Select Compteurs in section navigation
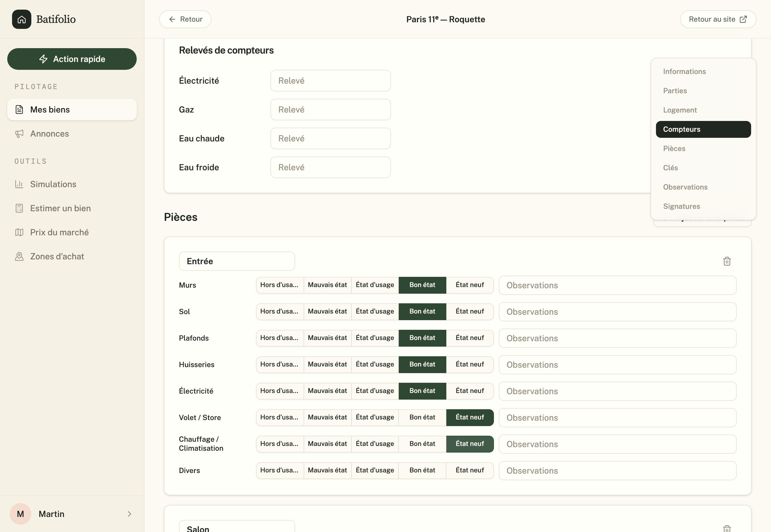This screenshot has height=532, width=771. click(703, 129)
